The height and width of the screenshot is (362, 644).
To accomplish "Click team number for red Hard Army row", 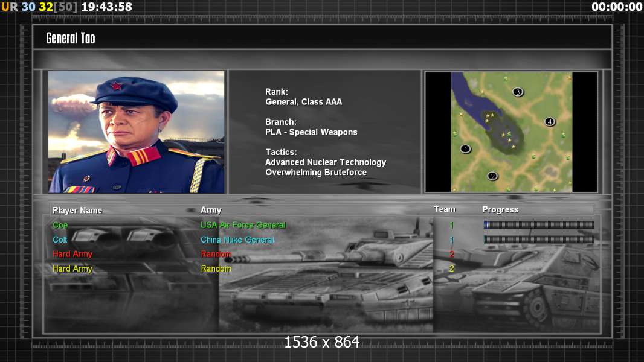I will point(452,254).
